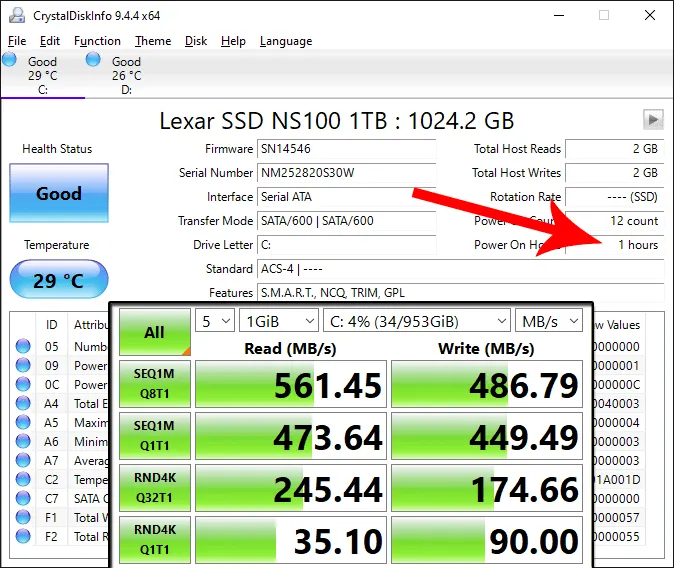Run the SEQ1M Q8T1 test
Viewport: 674px width, 568px height.
(155, 384)
